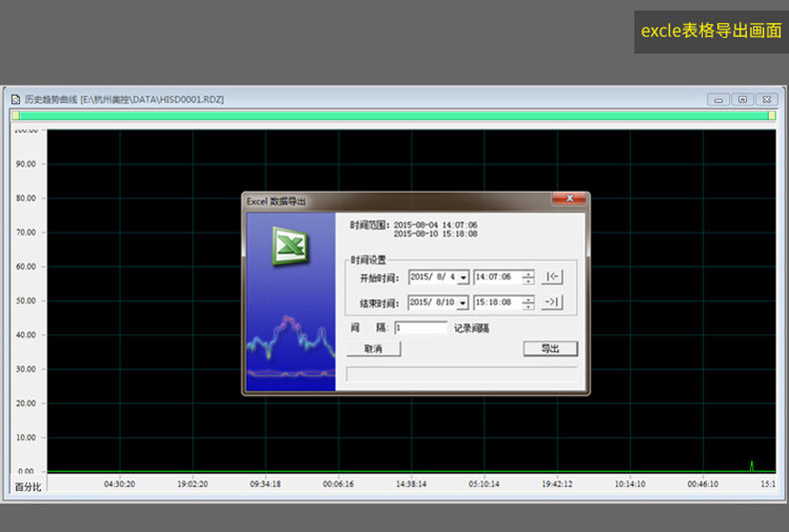Viewport: 789px width, 532px height.
Task: Click the 50.00 y-axis label
Action: click(x=26, y=300)
